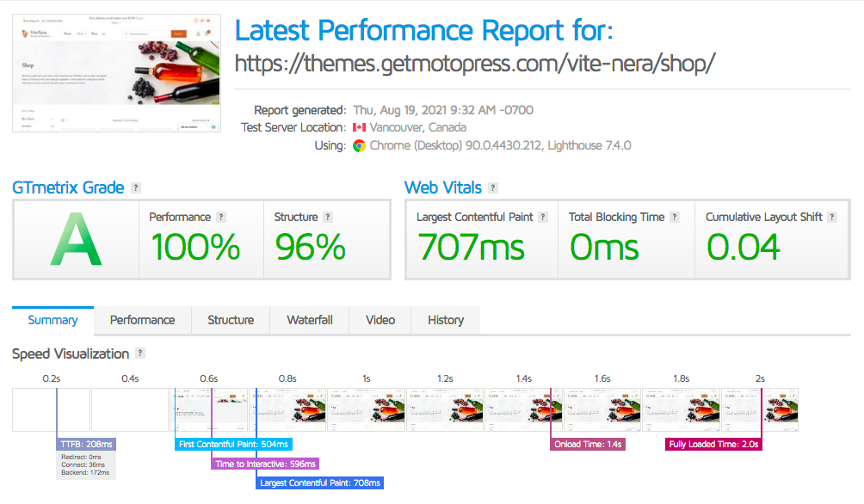Click the site screenshot thumbnail

click(x=114, y=73)
